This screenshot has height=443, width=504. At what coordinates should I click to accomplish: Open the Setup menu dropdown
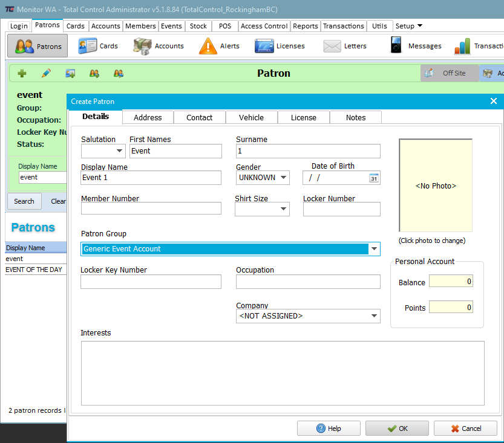408,26
